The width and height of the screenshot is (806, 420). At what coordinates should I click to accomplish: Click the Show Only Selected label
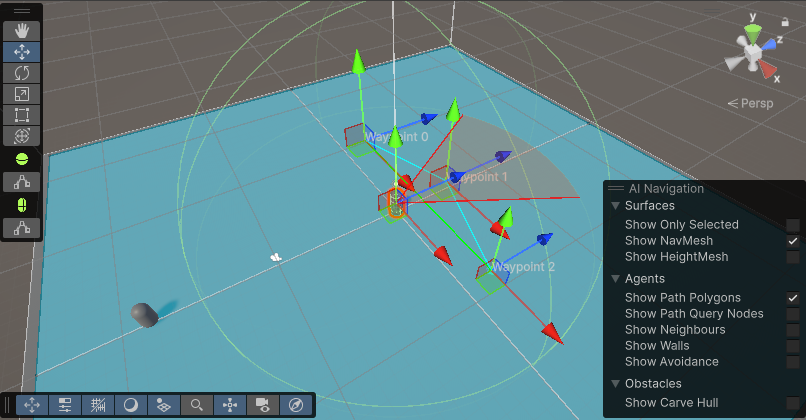(682, 225)
